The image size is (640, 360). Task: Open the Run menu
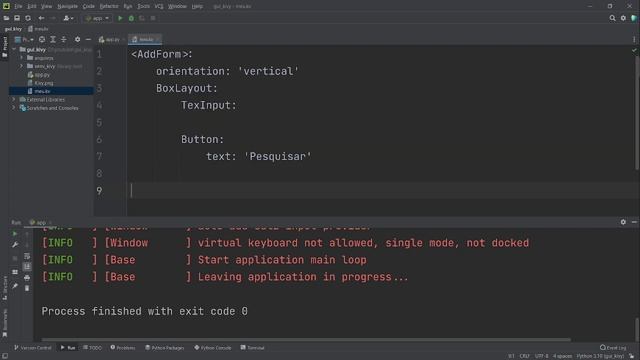coord(128,6)
